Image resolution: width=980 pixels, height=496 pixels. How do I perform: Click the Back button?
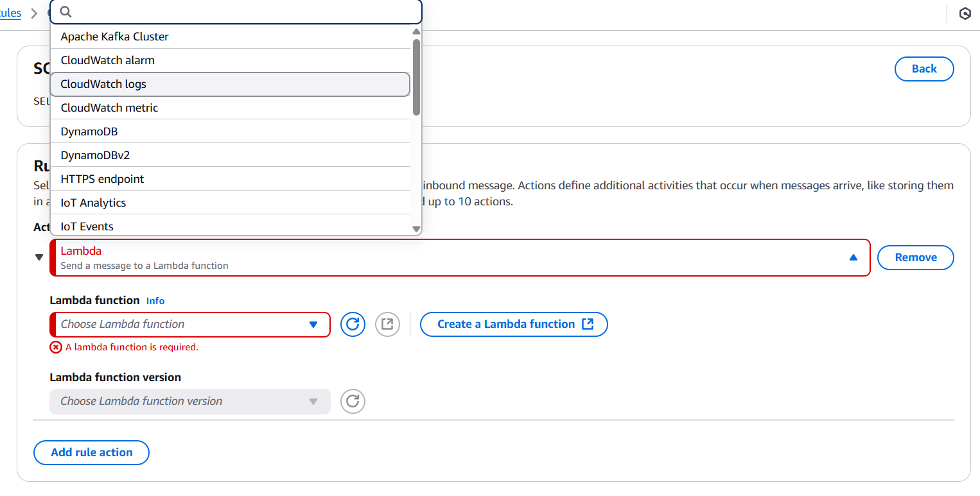coord(924,69)
